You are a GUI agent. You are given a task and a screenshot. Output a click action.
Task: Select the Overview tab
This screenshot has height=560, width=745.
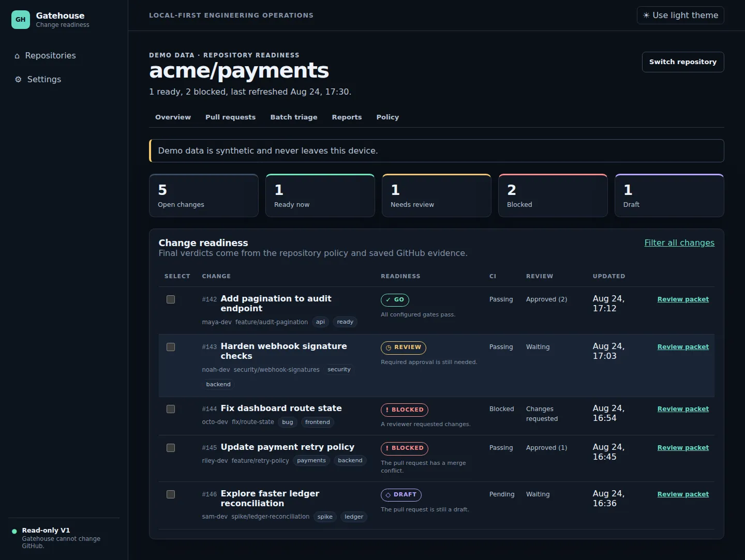[173, 117]
